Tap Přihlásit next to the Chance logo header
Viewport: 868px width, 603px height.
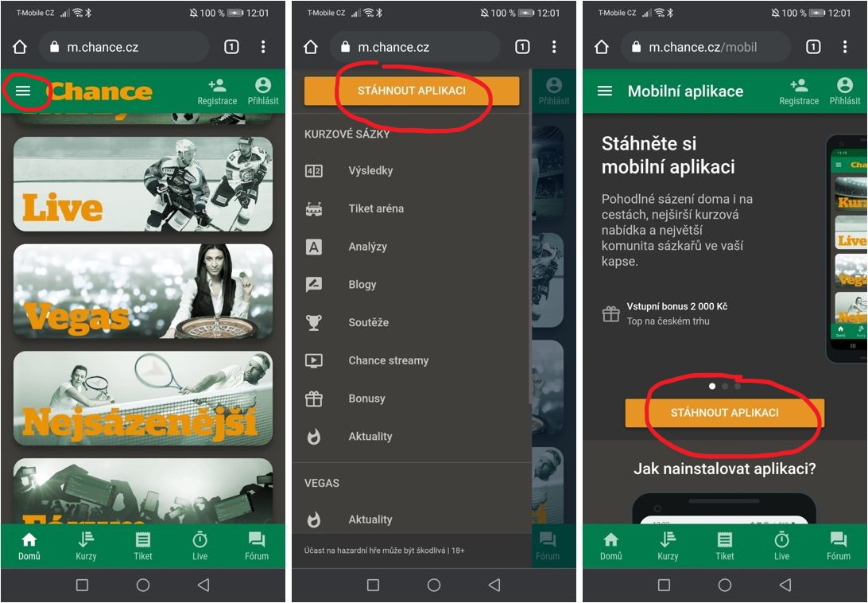pyautogui.click(x=263, y=91)
